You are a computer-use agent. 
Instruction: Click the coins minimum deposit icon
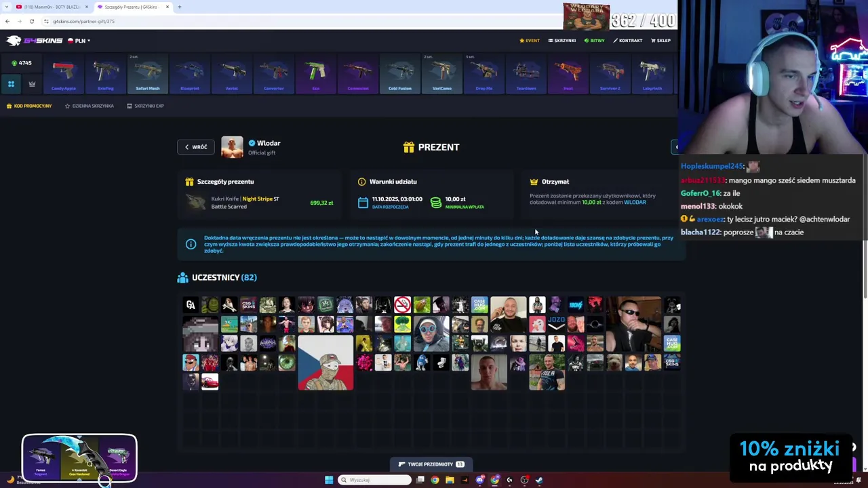coord(436,203)
